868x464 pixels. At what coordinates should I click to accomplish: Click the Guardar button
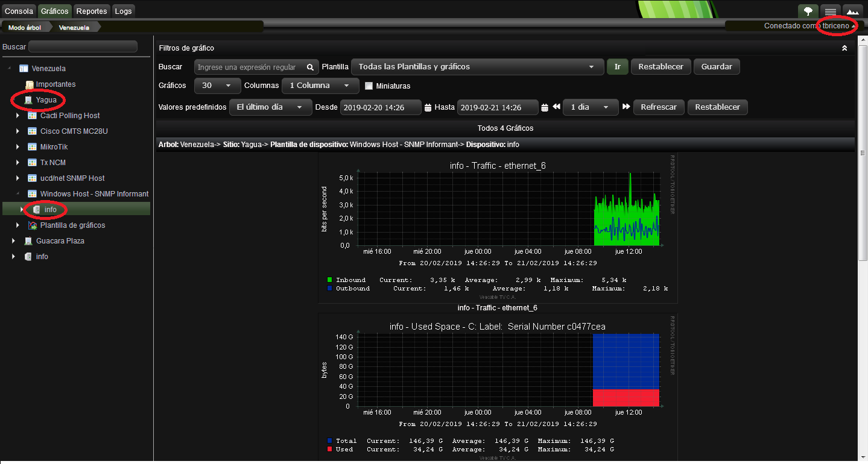(x=716, y=67)
